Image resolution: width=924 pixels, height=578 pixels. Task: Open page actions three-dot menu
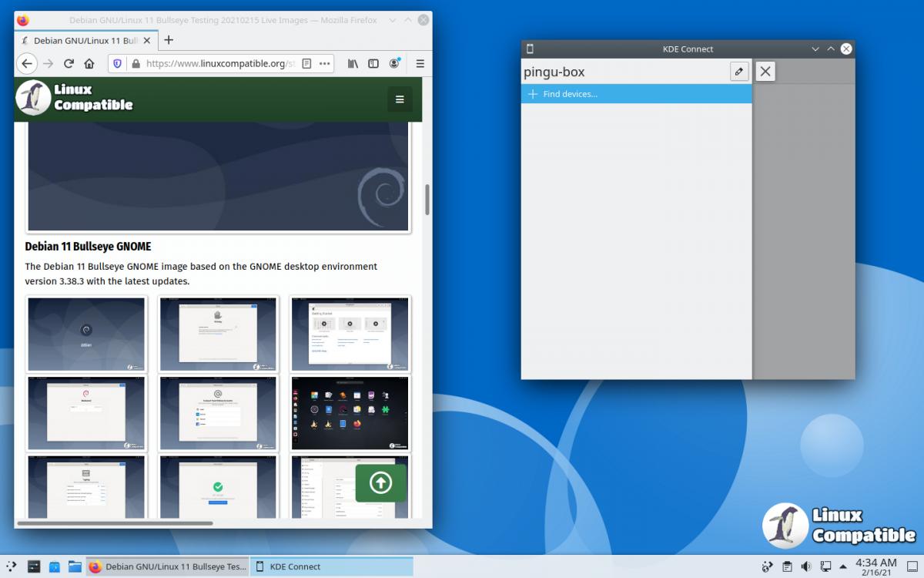324,64
